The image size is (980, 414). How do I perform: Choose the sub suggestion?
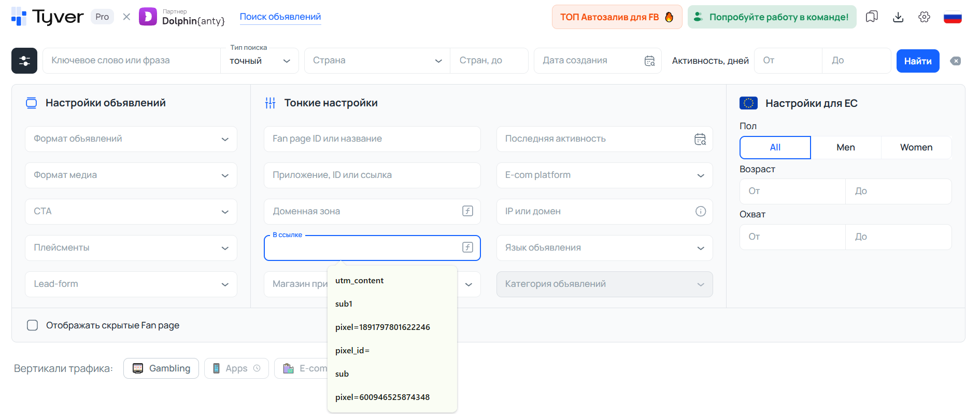(392, 374)
